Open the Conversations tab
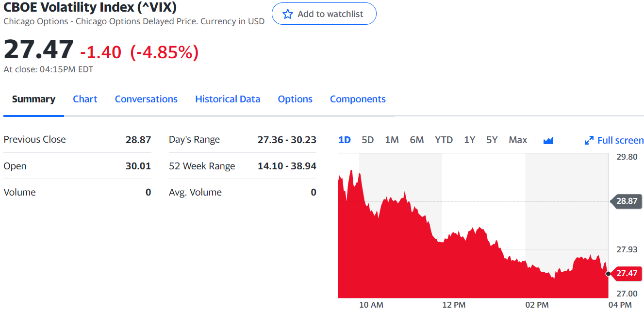 click(146, 99)
